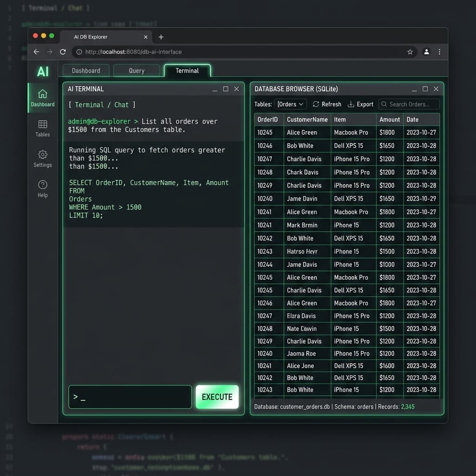476x476 pixels.
Task: Sort by Amount column header
Action: [390, 119]
